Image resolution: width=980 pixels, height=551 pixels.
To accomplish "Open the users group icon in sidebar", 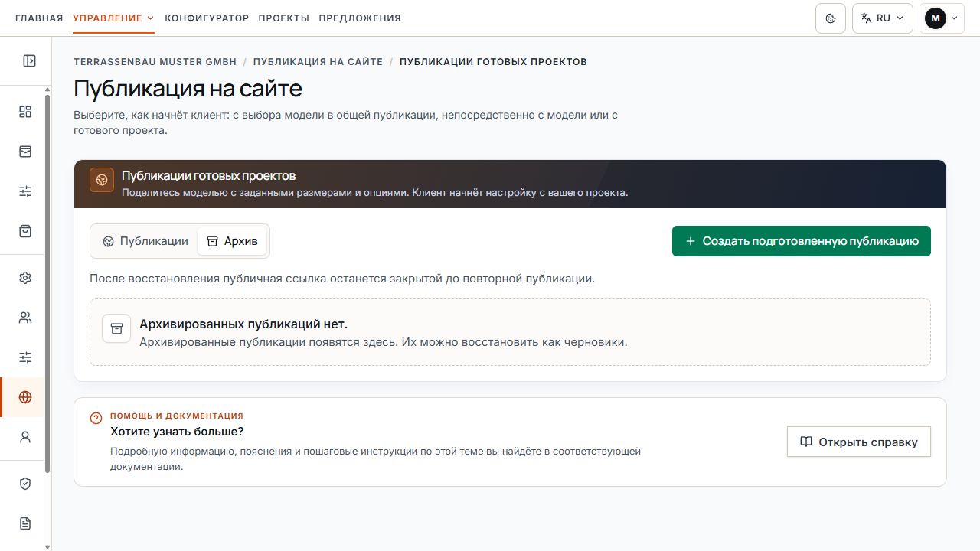I will 25,318.
